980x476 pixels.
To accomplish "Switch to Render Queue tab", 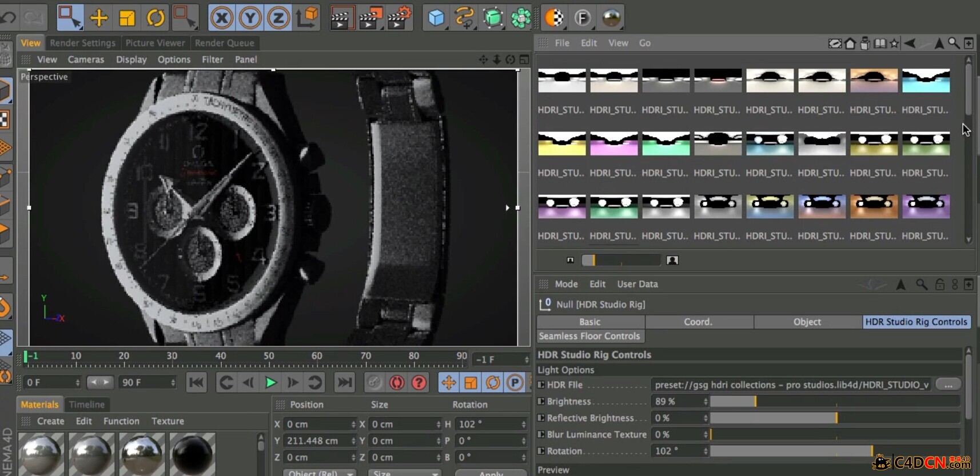I will (224, 43).
